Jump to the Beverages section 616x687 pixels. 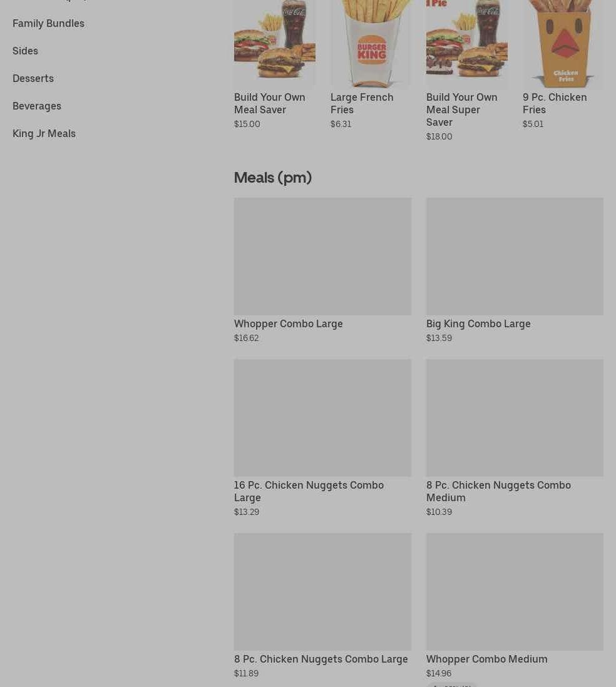[x=37, y=106]
